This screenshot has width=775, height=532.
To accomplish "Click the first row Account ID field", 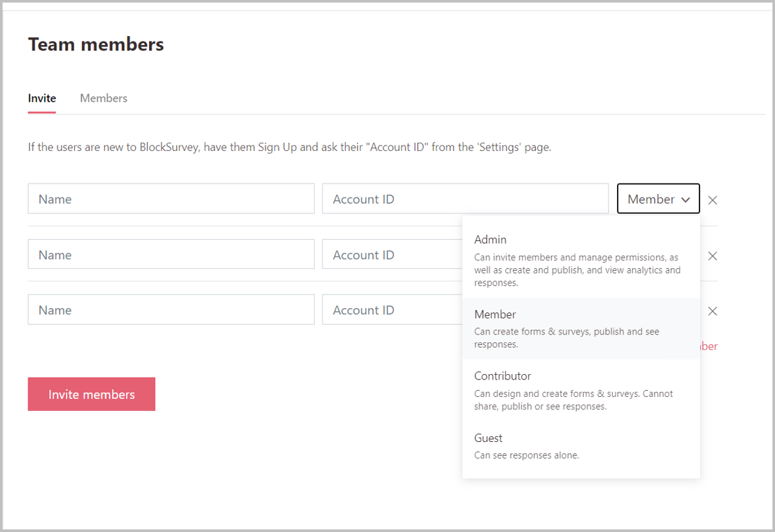I will coord(464,199).
